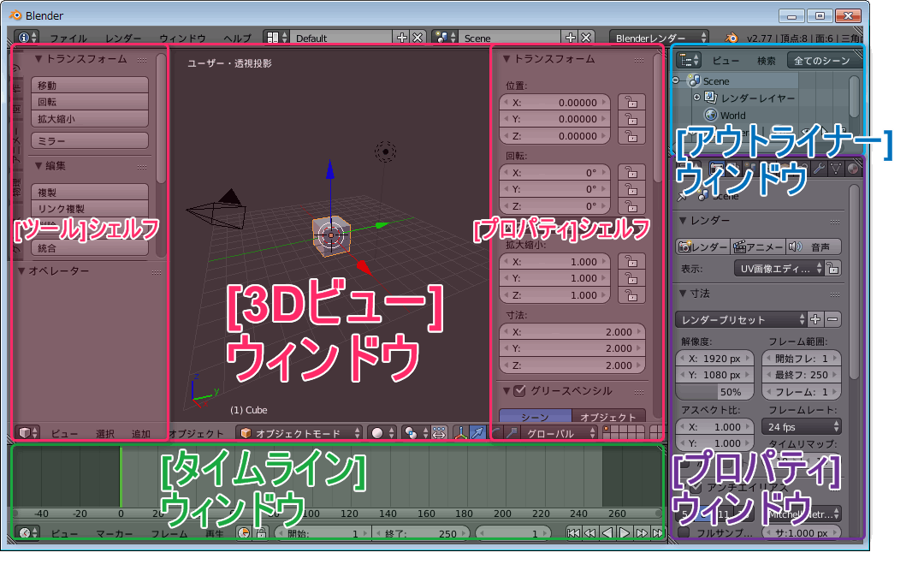This screenshot has width=924, height=588.
Task: Open the マーカー menu in timeline
Action: (115, 533)
